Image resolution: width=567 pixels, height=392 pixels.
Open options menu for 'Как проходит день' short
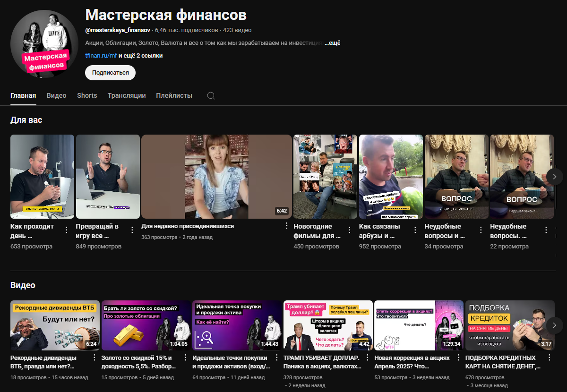click(66, 230)
